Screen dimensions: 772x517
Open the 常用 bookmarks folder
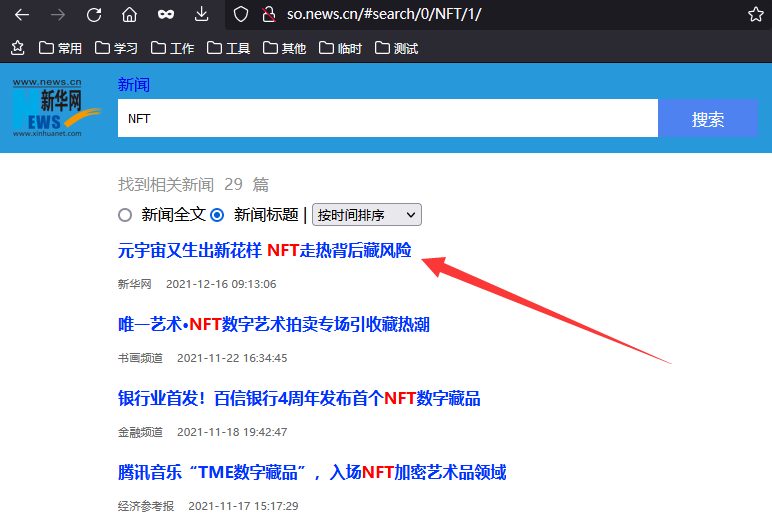(x=60, y=48)
